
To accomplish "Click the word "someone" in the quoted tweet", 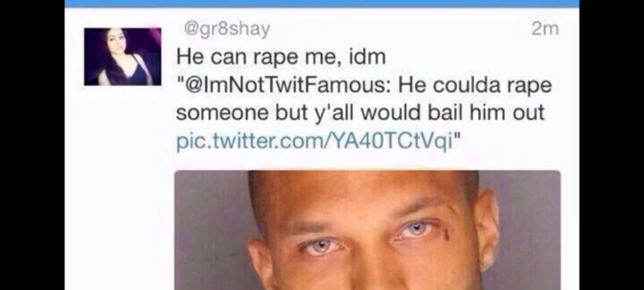I will (x=223, y=113).
